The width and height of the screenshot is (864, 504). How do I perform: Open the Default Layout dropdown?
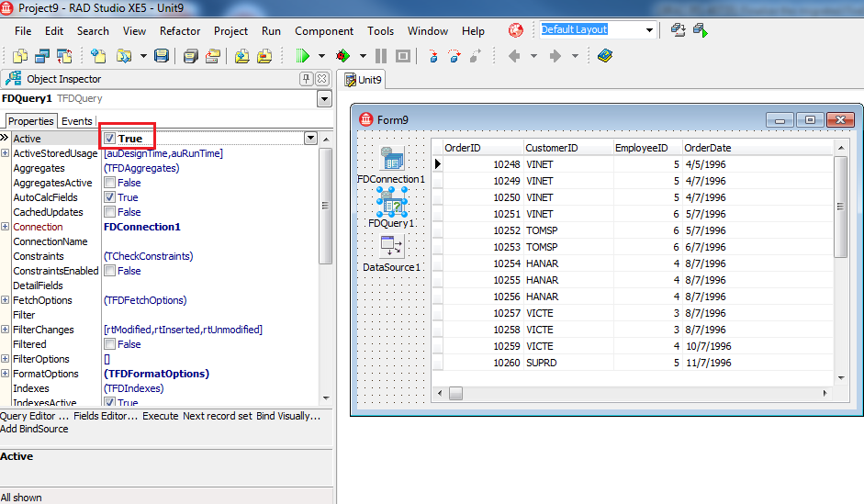coord(650,29)
